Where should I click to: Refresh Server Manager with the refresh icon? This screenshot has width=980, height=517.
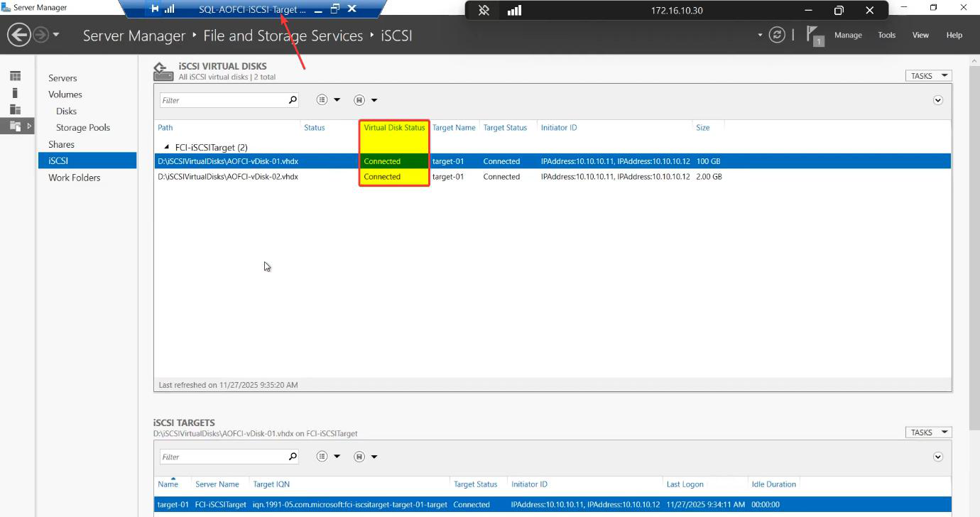coord(777,35)
